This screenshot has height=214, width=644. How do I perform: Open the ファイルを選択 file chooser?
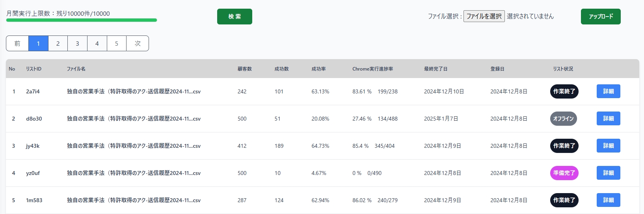click(x=484, y=16)
